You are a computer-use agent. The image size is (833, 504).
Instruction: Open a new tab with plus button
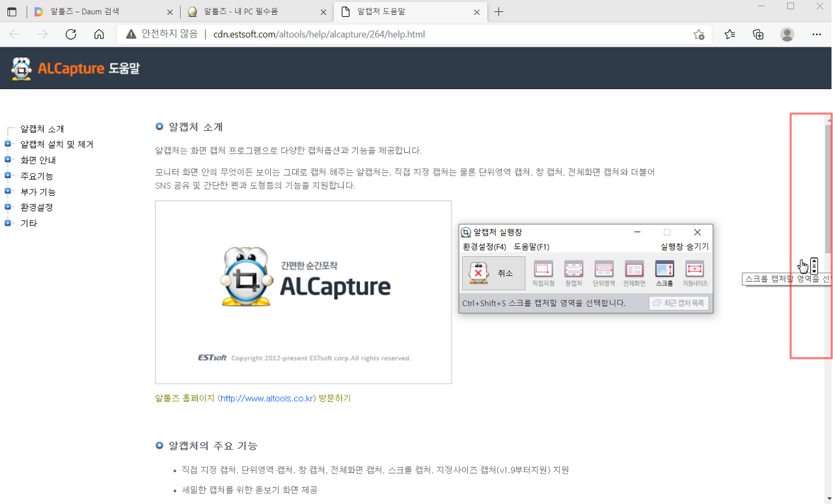(498, 12)
